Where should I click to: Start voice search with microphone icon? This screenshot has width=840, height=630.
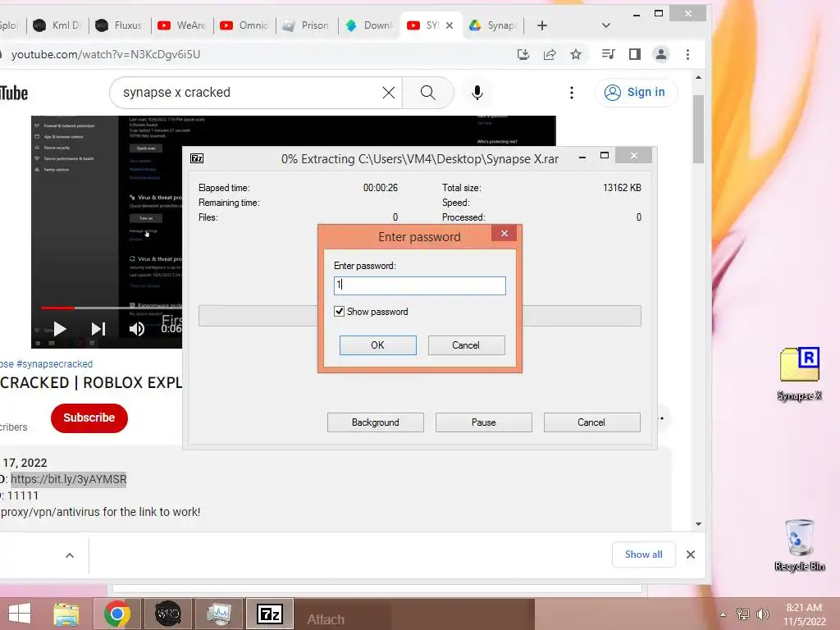click(477, 93)
